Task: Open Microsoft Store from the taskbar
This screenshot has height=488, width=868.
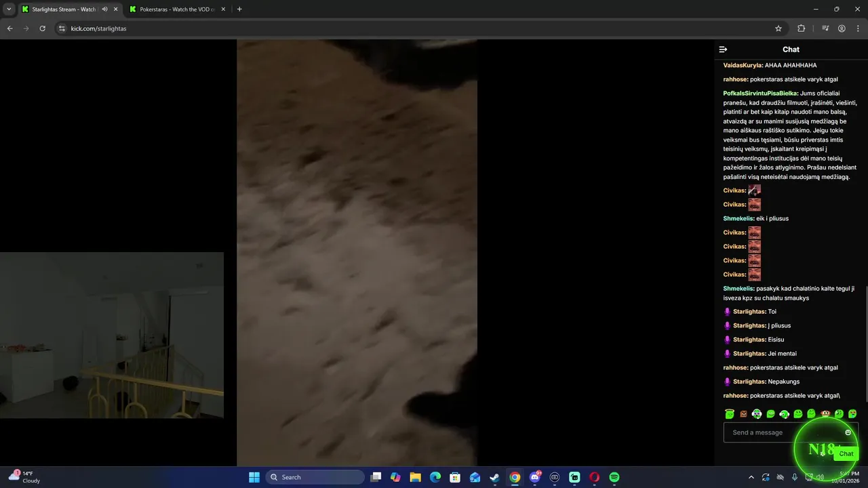Action: pyautogui.click(x=455, y=477)
